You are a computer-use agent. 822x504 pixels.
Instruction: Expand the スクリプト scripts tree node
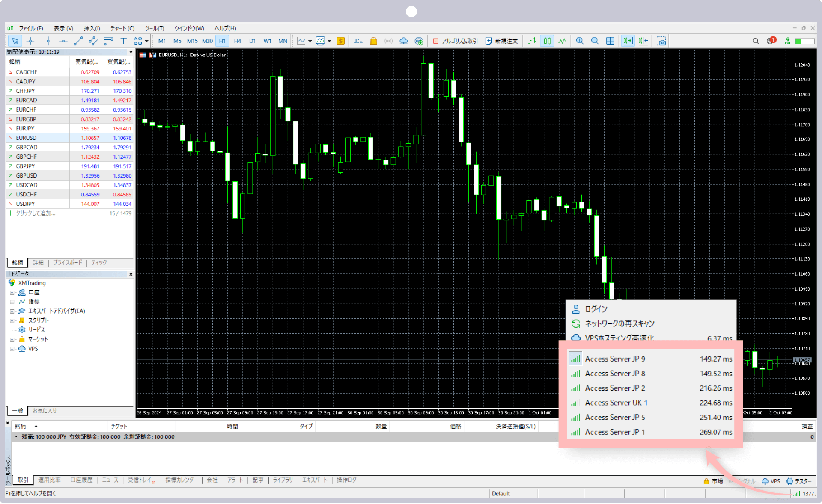(12, 321)
